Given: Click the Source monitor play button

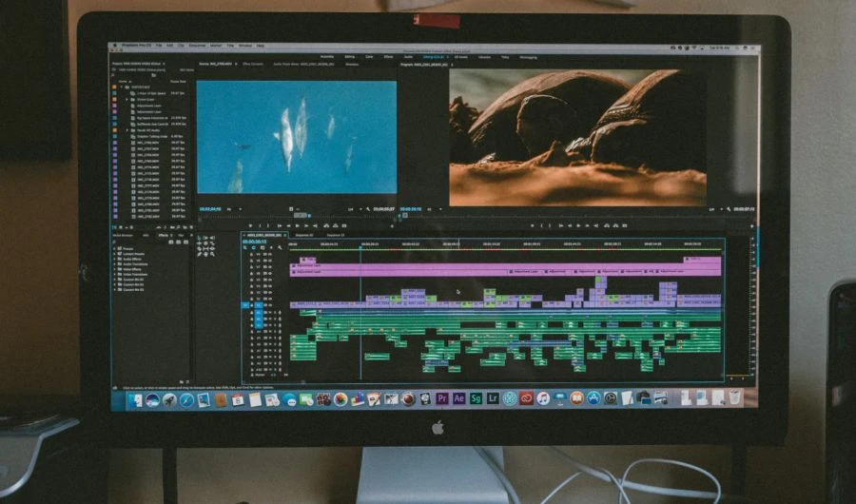Looking at the screenshot, I should (297, 225).
